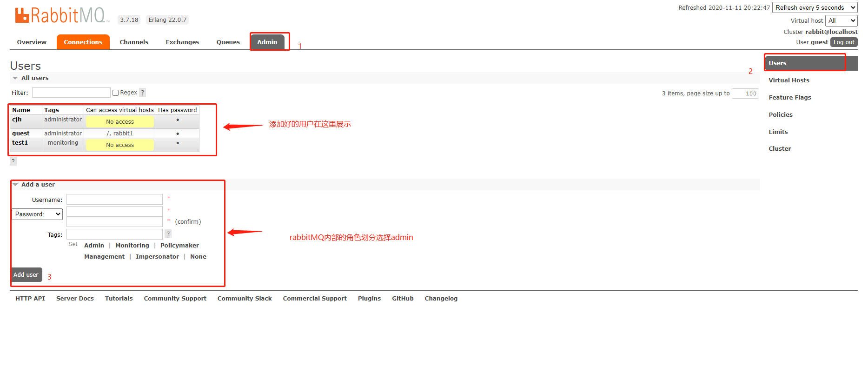Set tag to Policymaker
Viewport: 868px width, 374px height.
(179, 246)
